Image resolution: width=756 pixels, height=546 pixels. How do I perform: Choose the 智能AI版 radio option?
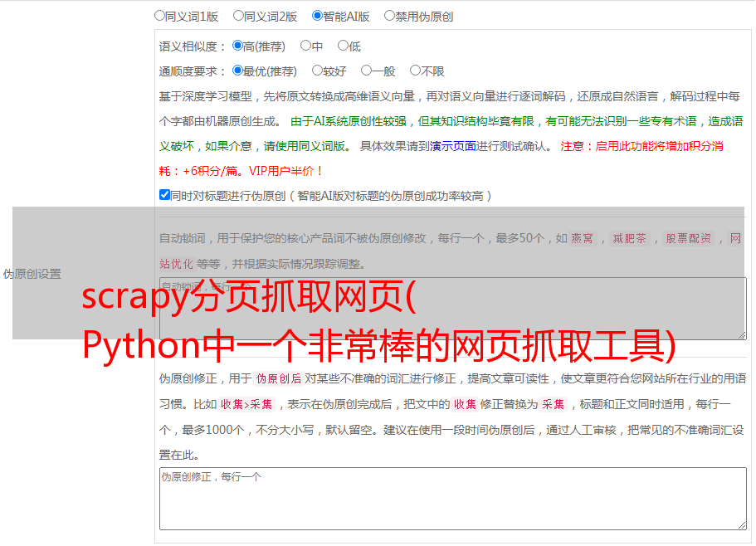coord(317,16)
